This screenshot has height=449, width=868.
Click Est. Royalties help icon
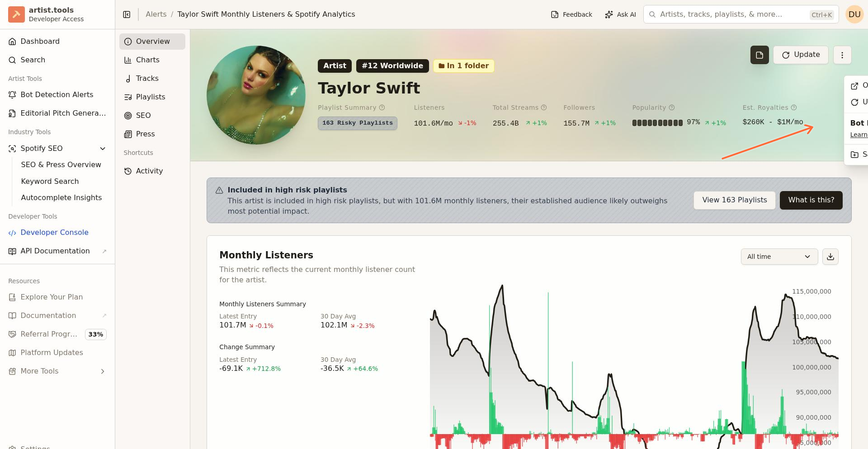click(x=794, y=108)
